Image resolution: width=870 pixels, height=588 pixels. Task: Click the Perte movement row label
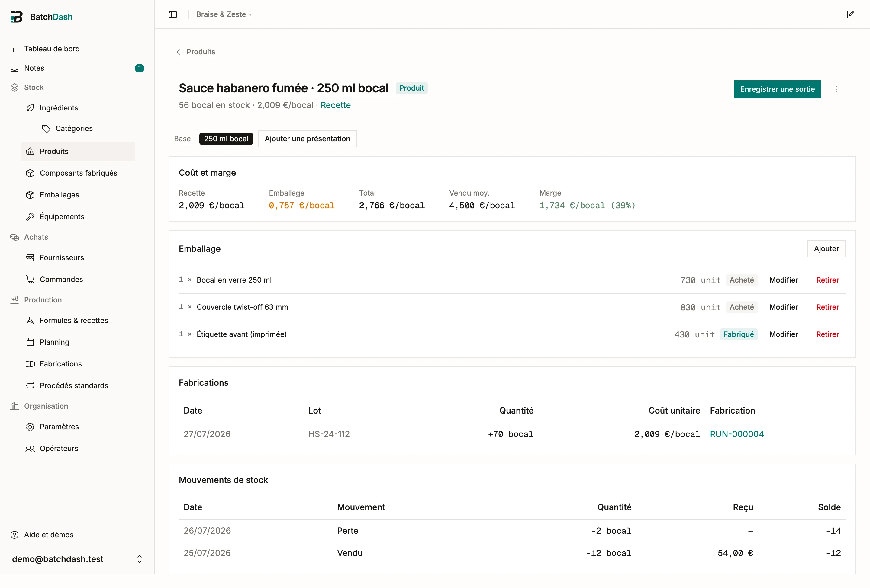coord(347,531)
